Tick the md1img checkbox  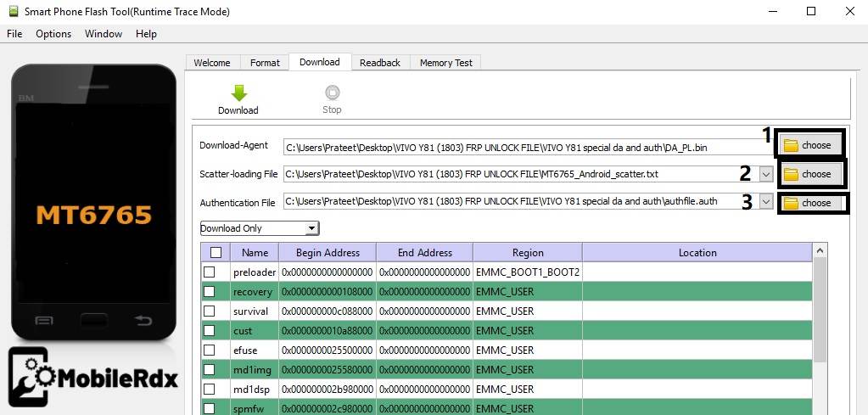(210, 370)
